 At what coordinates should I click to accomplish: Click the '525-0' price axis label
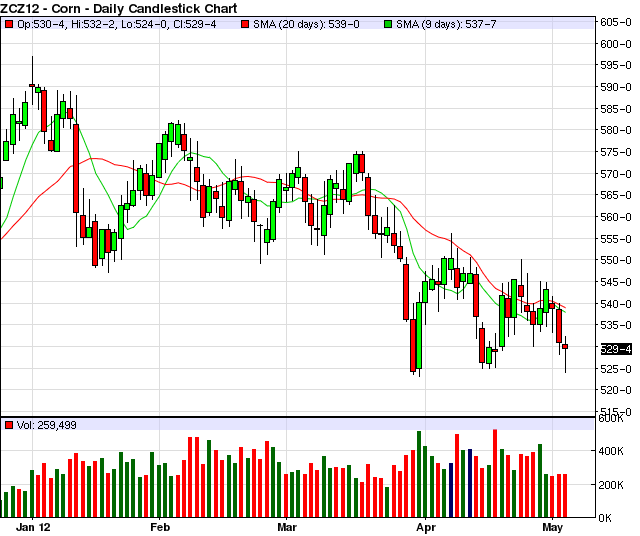[x=616, y=369]
